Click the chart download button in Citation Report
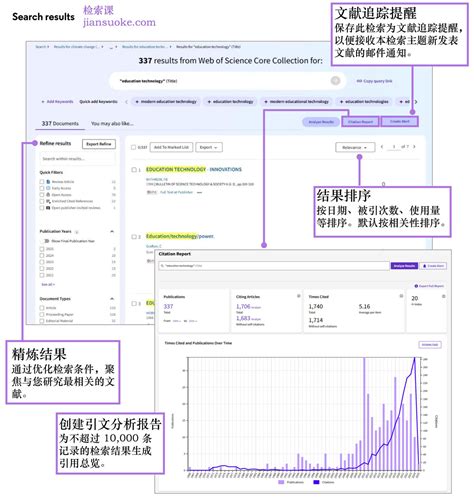This screenshot has height=500, width=474. [x=430, y=345]
